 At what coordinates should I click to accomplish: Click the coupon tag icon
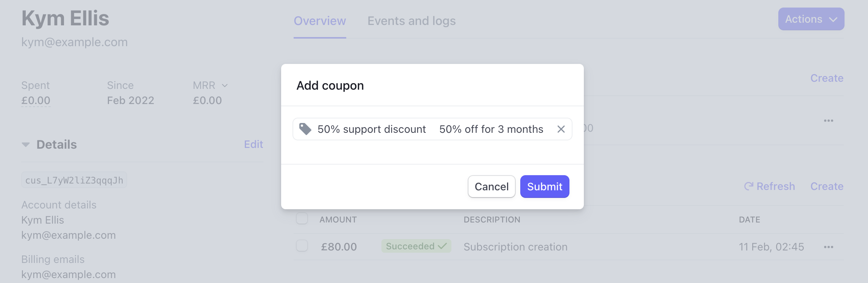305,129
